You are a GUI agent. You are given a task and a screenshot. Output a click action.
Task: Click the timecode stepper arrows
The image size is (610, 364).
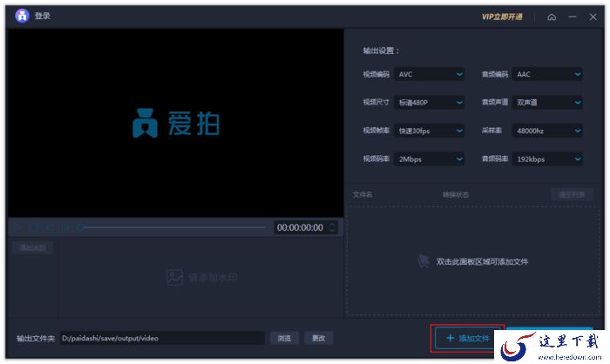pyautogui.click(x=332, y=227)
